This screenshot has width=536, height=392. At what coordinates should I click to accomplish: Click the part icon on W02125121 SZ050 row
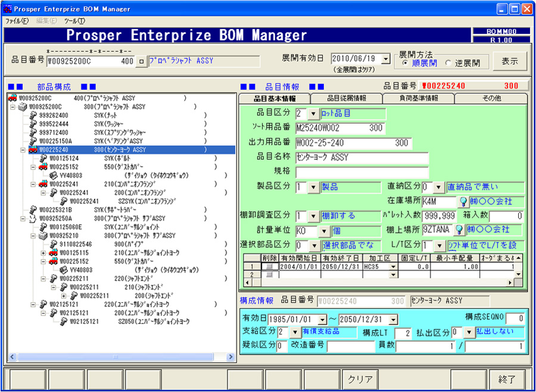point(64,321)
